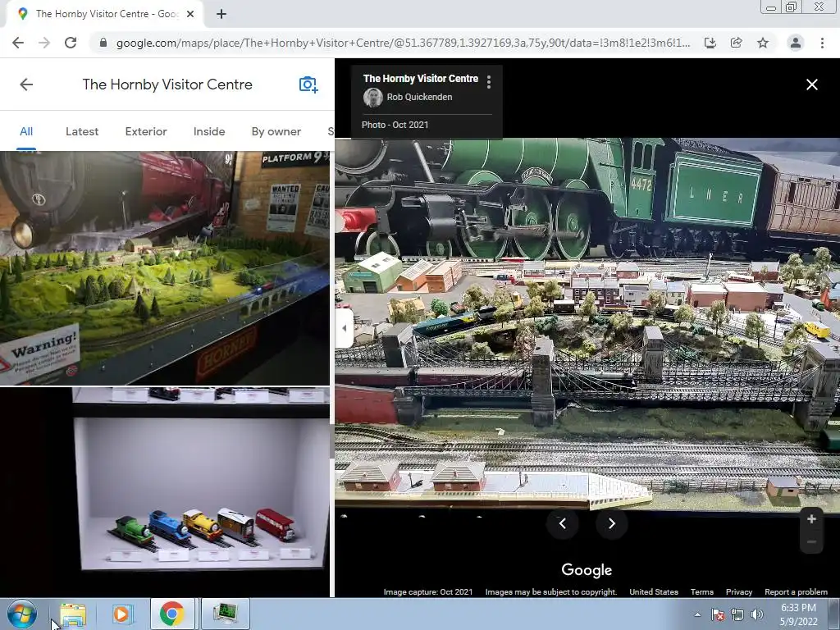Select the All photos tab
This screenshot has width=840, height=630.
[x=26, y=131]
